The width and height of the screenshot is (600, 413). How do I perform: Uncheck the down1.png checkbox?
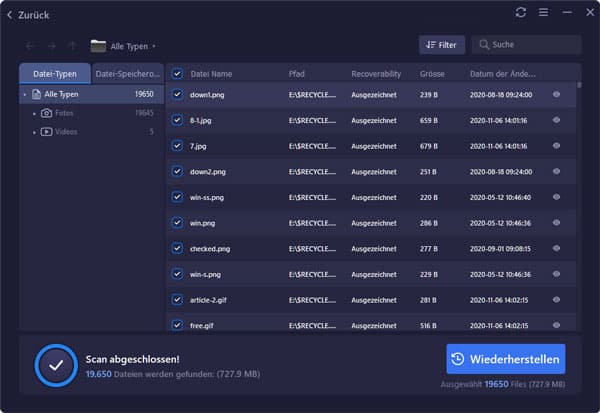click(x=177, y=94)
